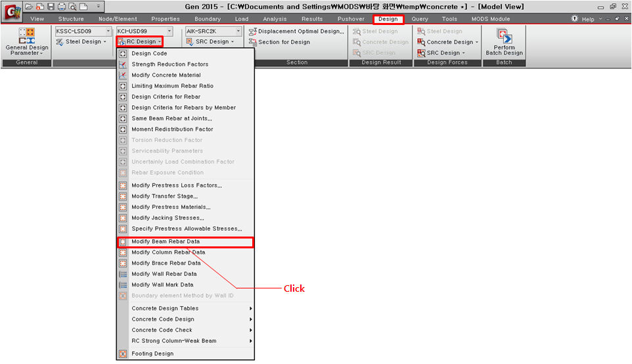Restore the inner Model View window
The width and height of the screenshot is (632, 364).
[617, 18]
